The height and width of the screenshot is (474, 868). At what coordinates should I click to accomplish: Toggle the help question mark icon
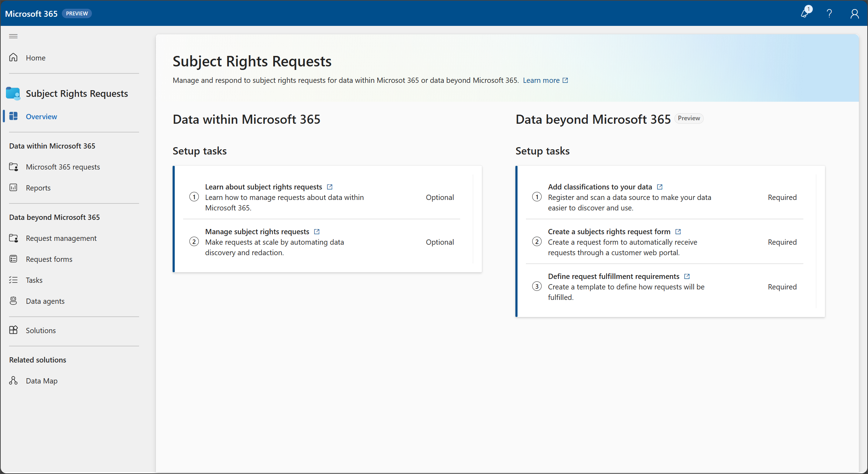point(829,13)
